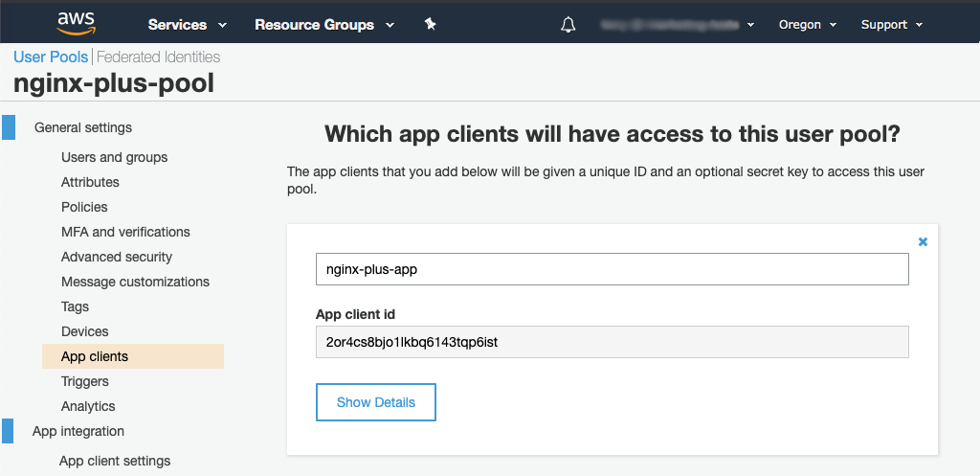Open Triggers settings page
The image size is (980, 476).
(85, 381)
